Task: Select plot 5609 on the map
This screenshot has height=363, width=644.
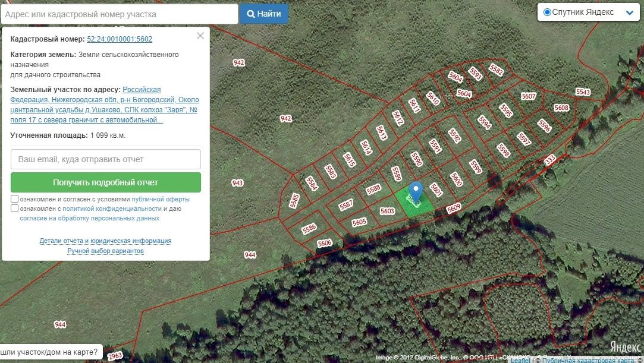Action: click(x=454, y=209)
